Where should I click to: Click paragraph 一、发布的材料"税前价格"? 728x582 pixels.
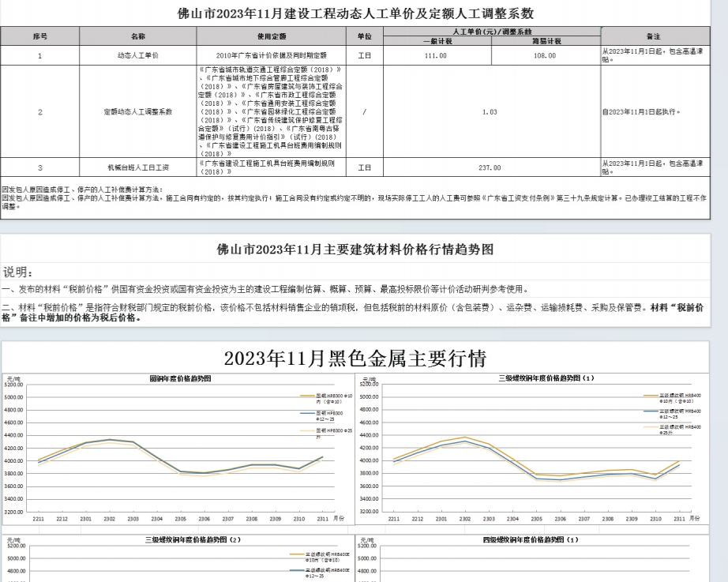click(x=265, y=289)
